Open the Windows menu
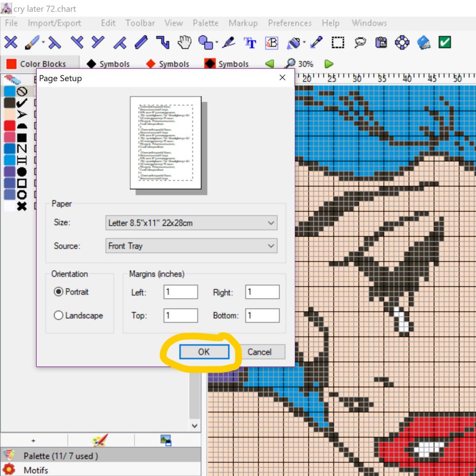 point(369,23)
